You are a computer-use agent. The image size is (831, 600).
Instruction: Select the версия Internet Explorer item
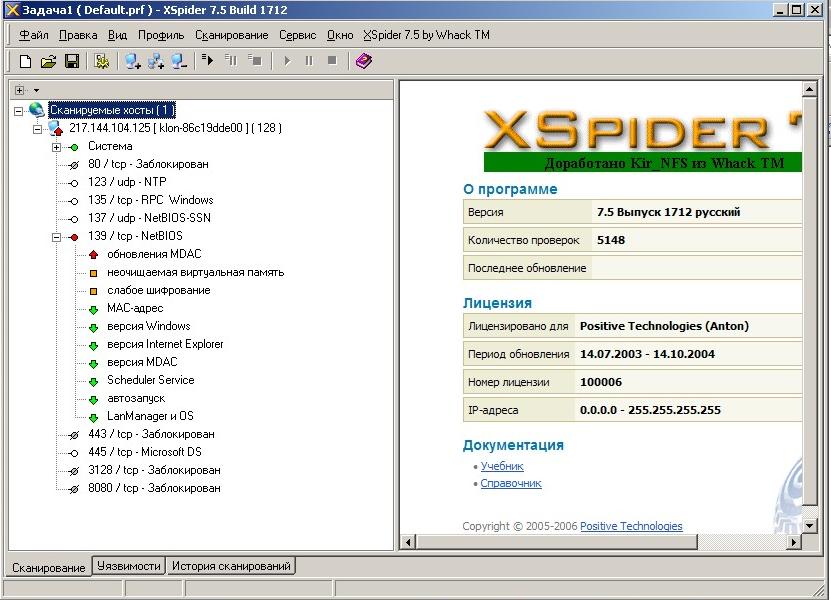165,344
